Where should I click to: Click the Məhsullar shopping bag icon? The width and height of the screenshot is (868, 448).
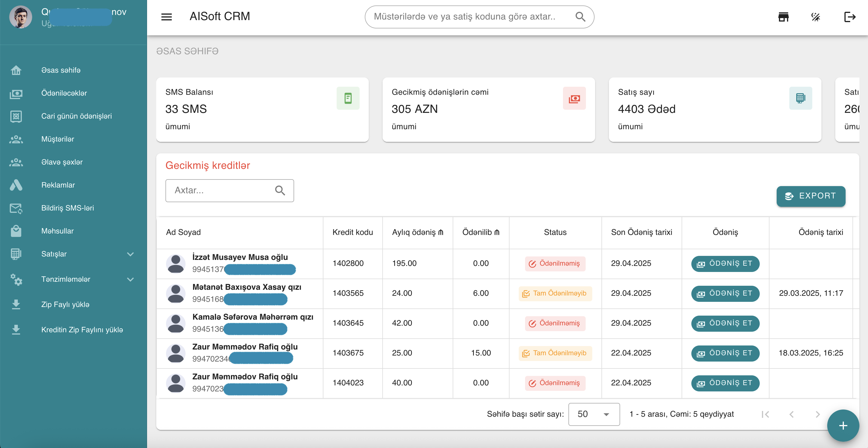[16, 231]
